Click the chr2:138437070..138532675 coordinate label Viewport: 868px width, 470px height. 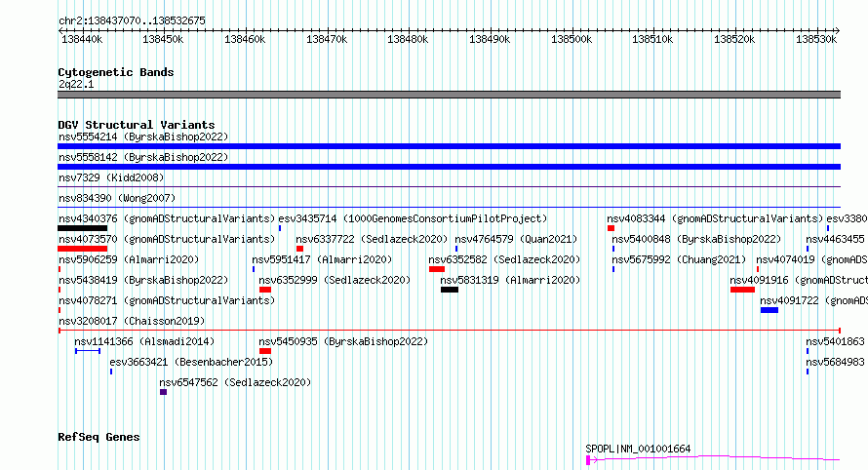[x=132, y=20]
